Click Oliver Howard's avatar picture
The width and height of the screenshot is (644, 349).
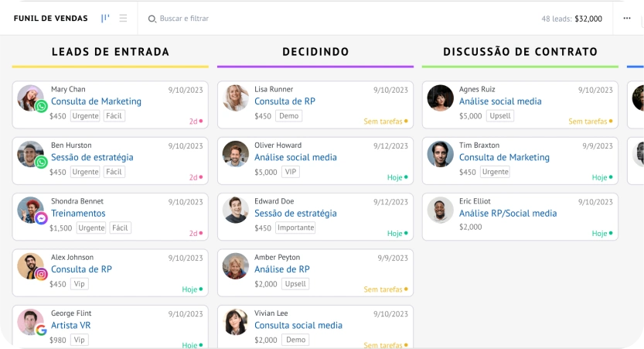click(x=236, y=153)
